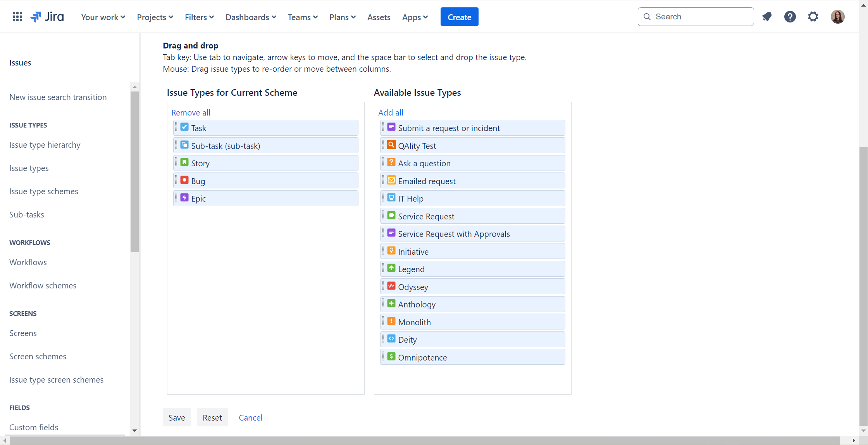Image resolution: width=868 pixels, height=445 pixels.
Task: Open the Teams menu
Action: [303, 17]
